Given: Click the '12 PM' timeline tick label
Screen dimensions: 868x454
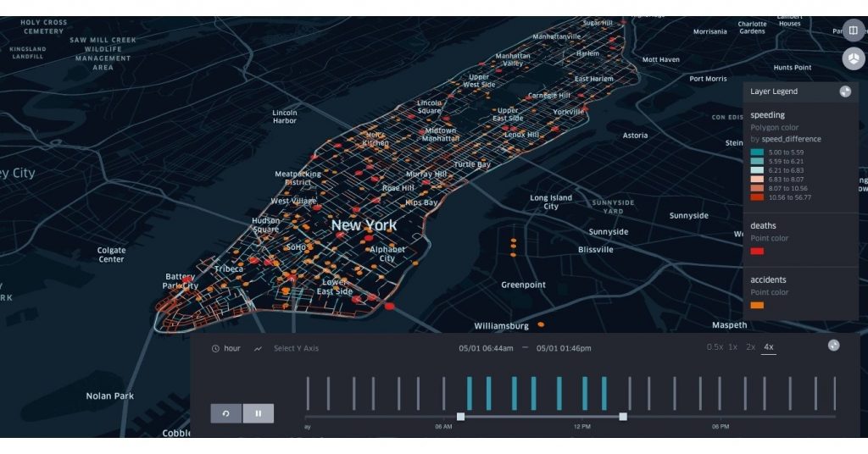Looking at the screenshot, I should [x=581, y=426].
